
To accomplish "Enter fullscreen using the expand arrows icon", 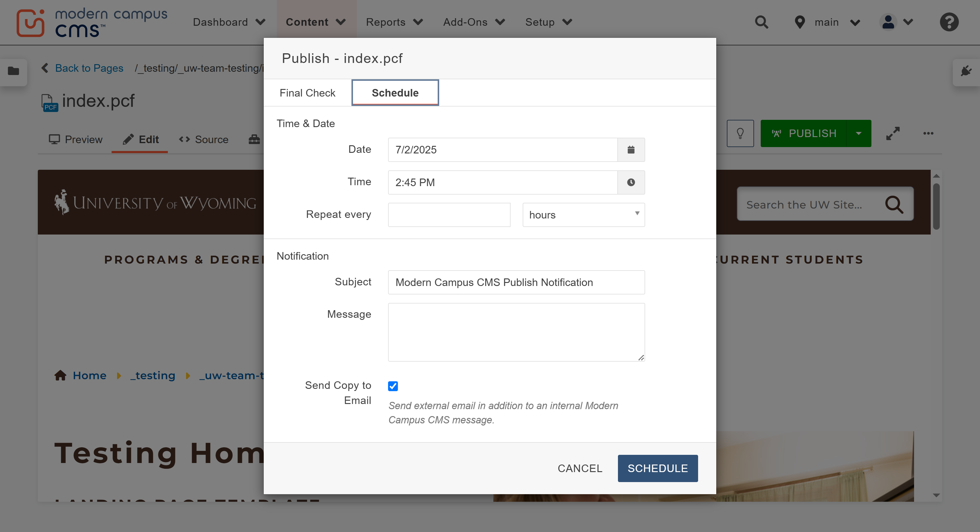I will tap(893, 133).
